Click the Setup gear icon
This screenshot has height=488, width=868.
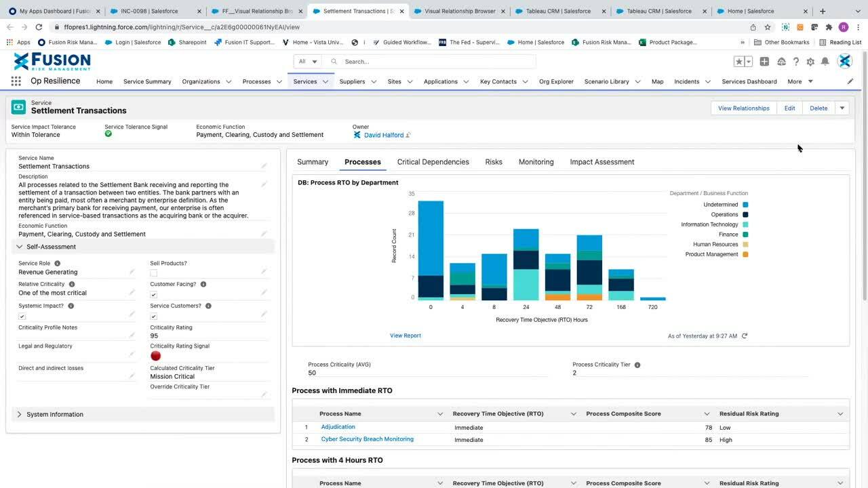pos(810,62)
